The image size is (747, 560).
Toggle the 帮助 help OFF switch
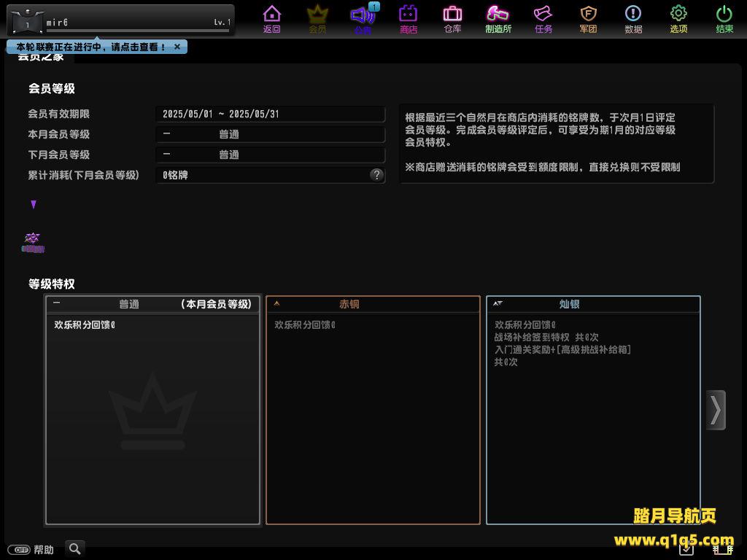18,550
